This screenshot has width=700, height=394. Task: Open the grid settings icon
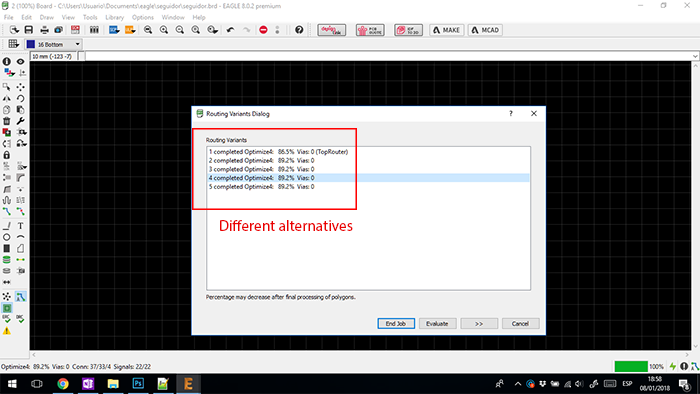click(13, 44)
